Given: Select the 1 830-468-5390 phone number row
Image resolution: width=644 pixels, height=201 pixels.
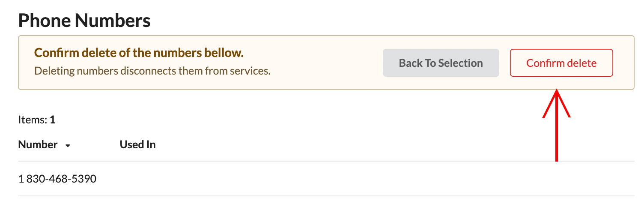Looking at the screenshot, I should click(57, 178).
